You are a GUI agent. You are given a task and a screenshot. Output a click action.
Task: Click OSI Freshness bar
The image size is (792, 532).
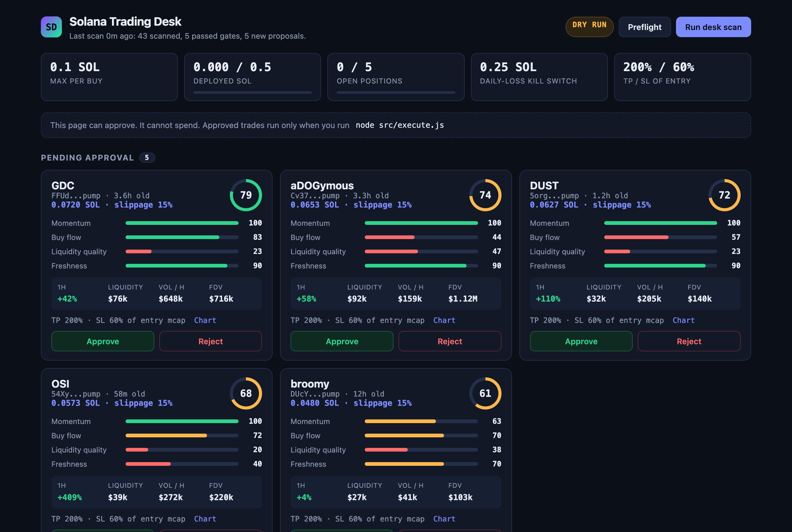(x=182, y=464)
